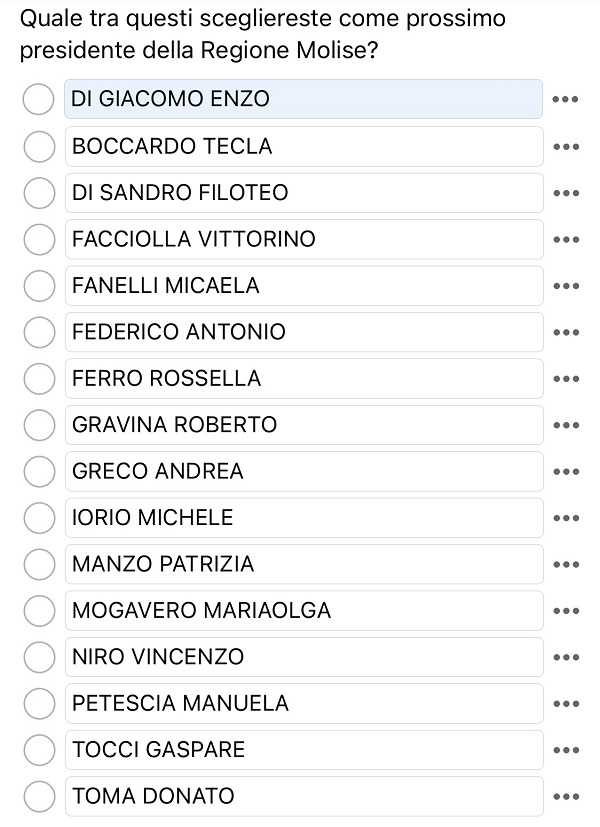Select the radio button for IORIO MICHELE
Viewport: 600px width, 827px height.
pyautogui.click(x=39, y=518)
